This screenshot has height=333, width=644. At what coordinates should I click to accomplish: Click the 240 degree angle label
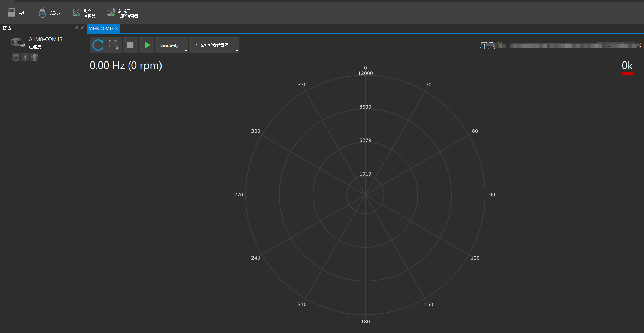click(256, 258)
